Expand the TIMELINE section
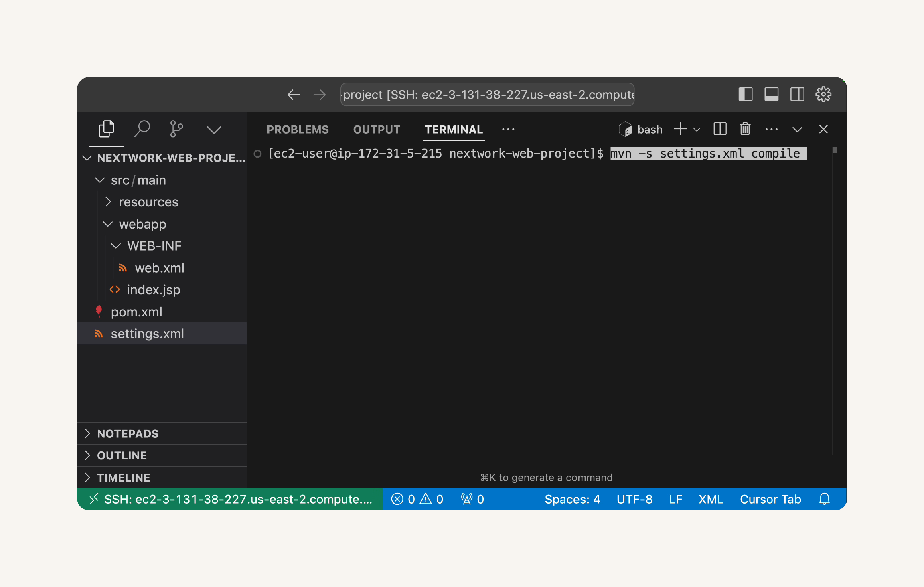Screen dimensions: 924x587 pos(162,478)
